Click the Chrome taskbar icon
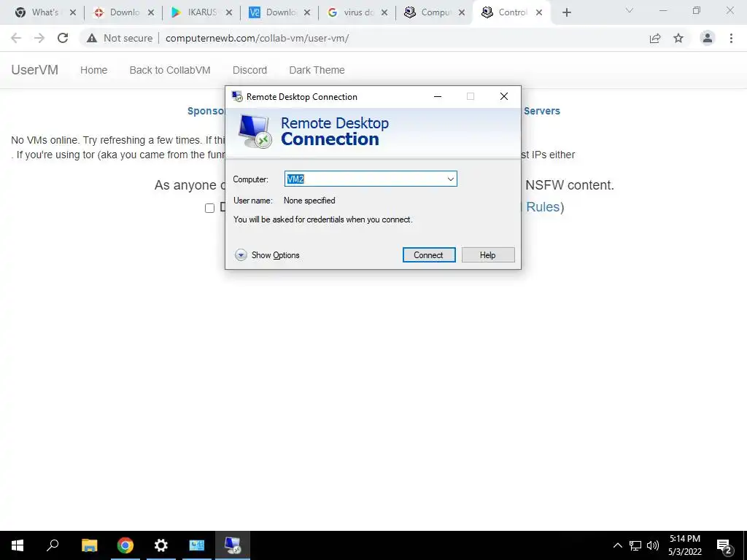Viewport: 747px width, 560px height. pyautogui.click(x=125, y=545)
